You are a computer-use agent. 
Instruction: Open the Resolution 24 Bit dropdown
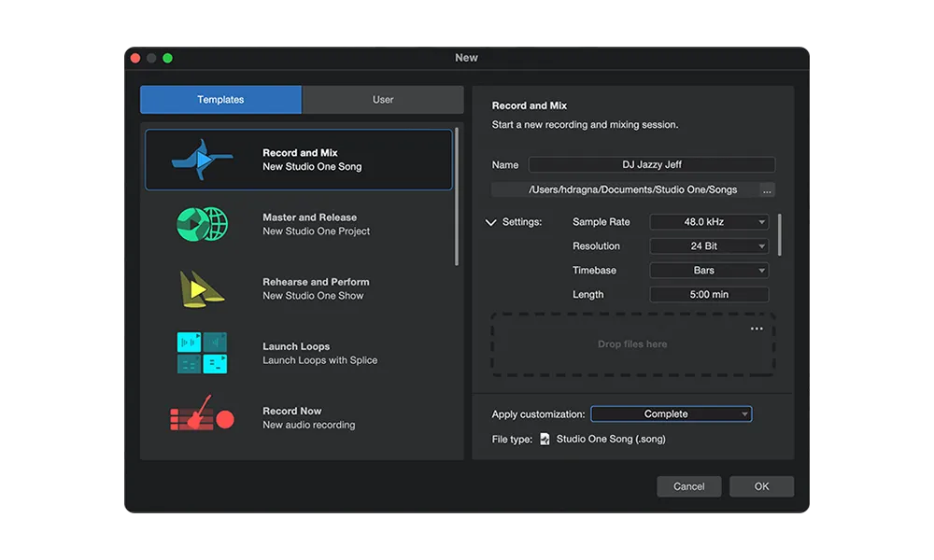pos(709,246)
